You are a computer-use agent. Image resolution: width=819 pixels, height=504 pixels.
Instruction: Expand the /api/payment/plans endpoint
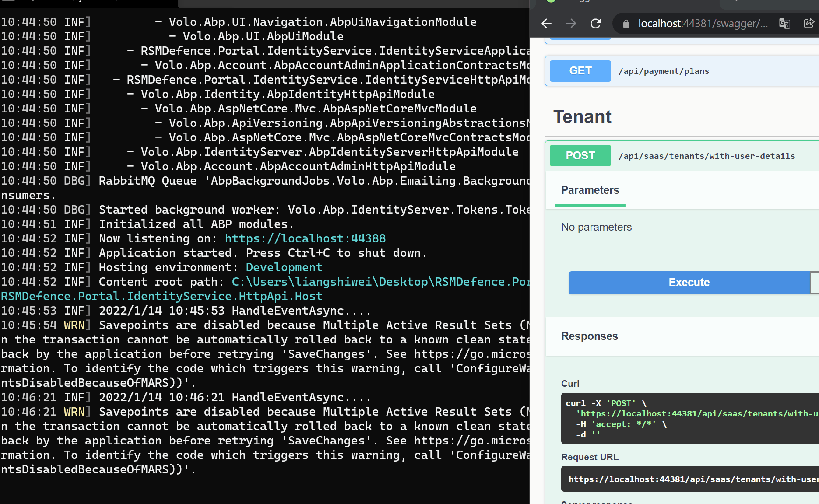coord(664,71)
